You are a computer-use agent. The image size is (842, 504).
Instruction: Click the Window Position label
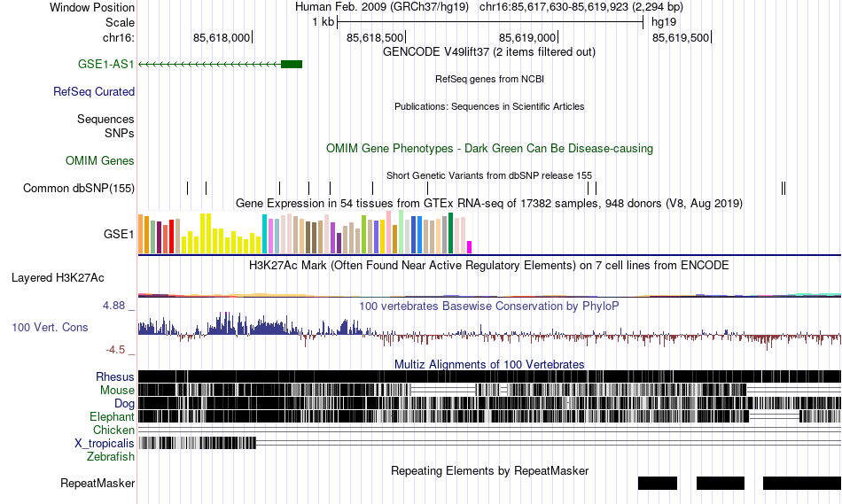point(92,7)
